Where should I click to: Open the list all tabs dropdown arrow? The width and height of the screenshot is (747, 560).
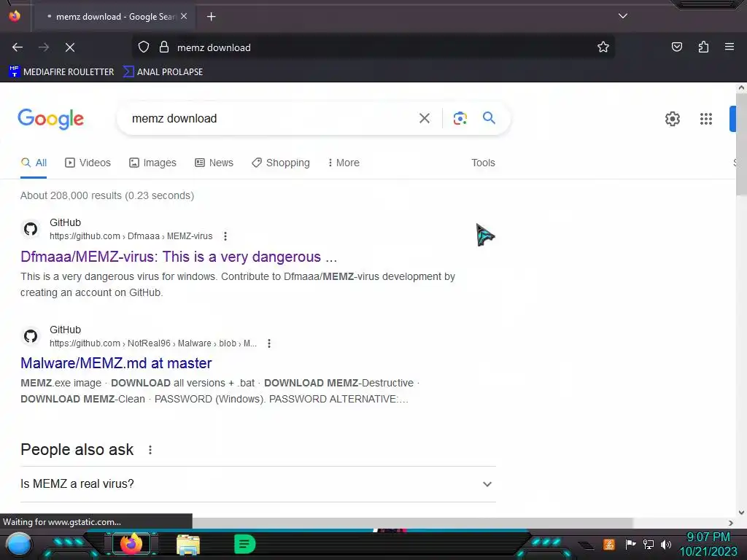coord(623,16)
